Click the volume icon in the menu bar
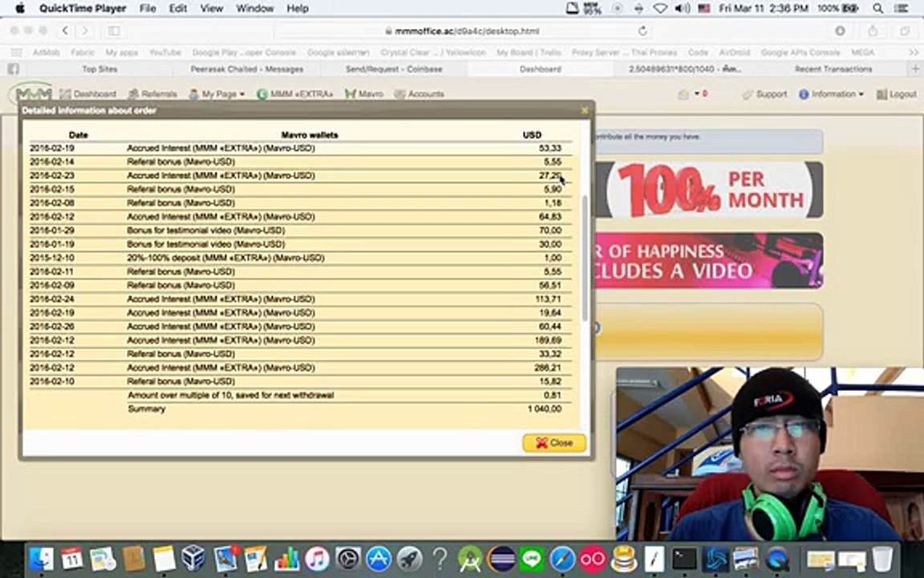Image resolution: width=924 pixels, height=578 pixels. (682, 8)
